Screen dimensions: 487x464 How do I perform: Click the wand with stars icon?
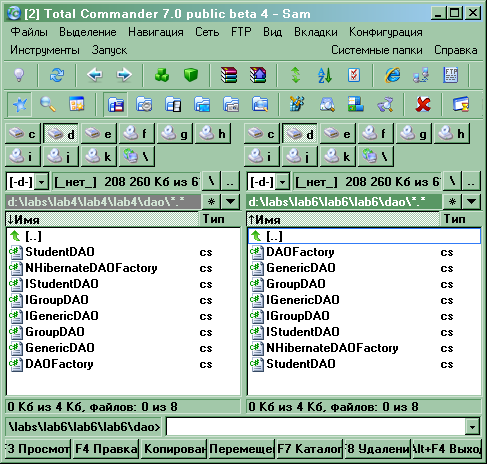pos(297,105)
